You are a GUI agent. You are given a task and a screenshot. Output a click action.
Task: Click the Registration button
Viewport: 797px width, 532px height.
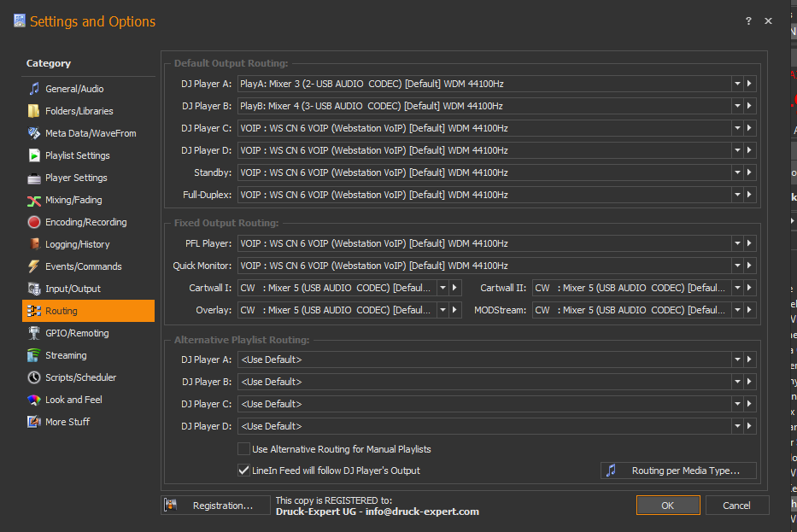point(214,506)
